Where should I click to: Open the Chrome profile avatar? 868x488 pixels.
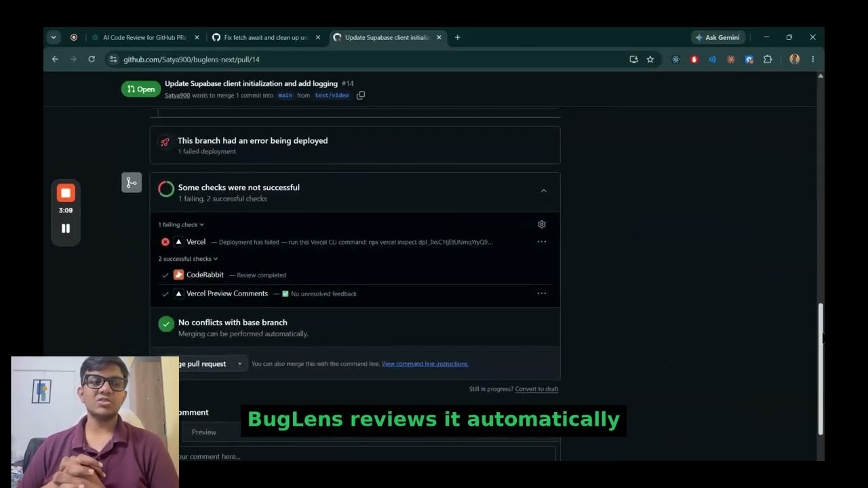pyautogui.click(x=794, y=59)
